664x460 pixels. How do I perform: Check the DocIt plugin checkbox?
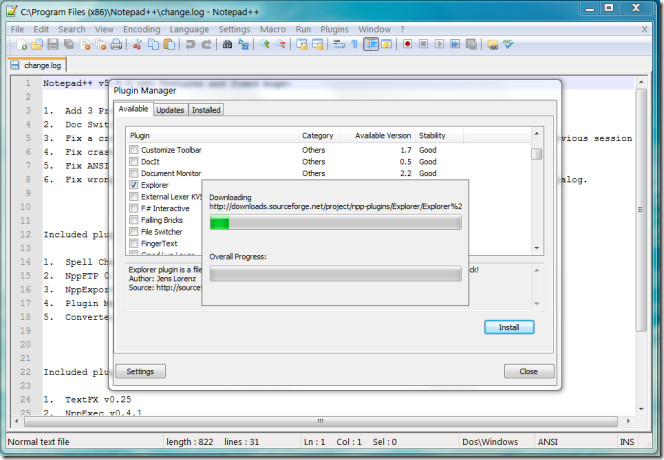click(134, 161)
